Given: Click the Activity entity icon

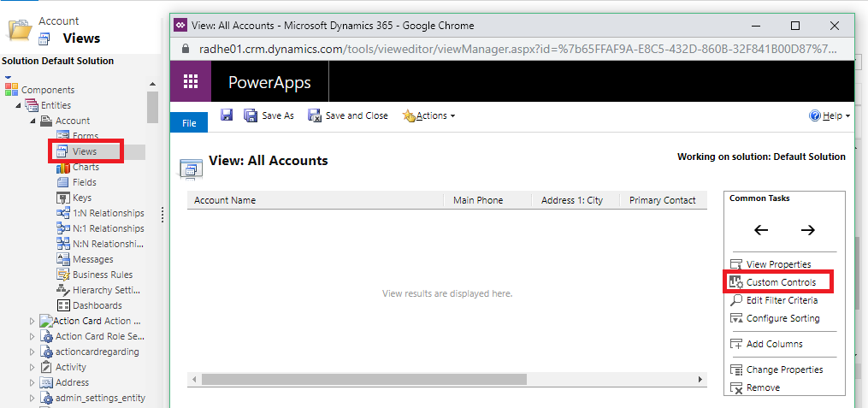Looking at the screenshot, I should click(46, 367).
